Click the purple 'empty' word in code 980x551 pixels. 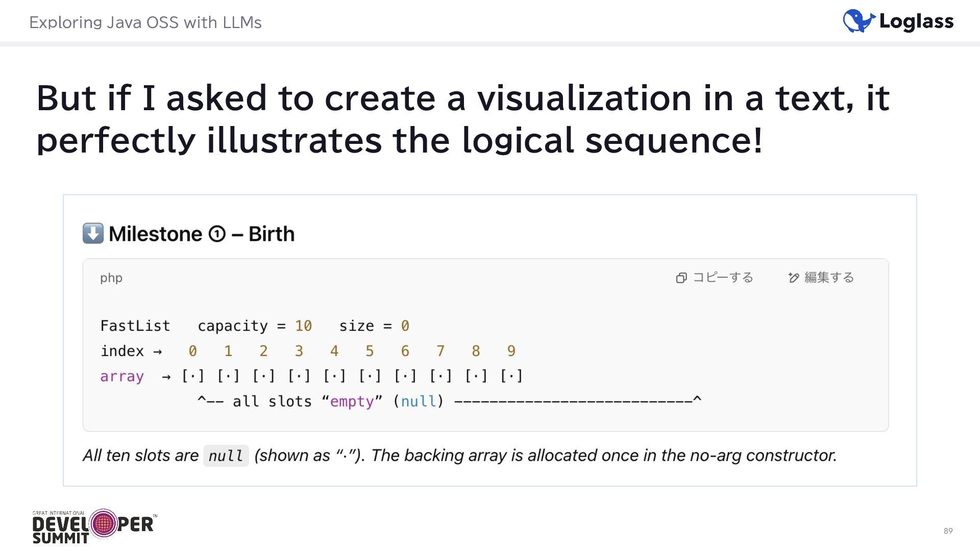click(x=352, y=402)
